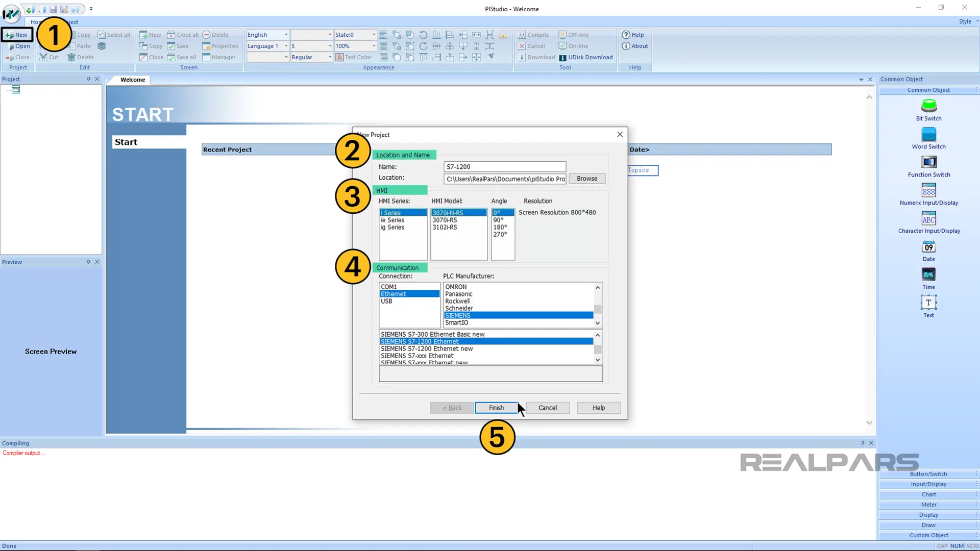Click Select all in Edit group
The width and height of the screenshot is (980, 551).
coord(114,35)
